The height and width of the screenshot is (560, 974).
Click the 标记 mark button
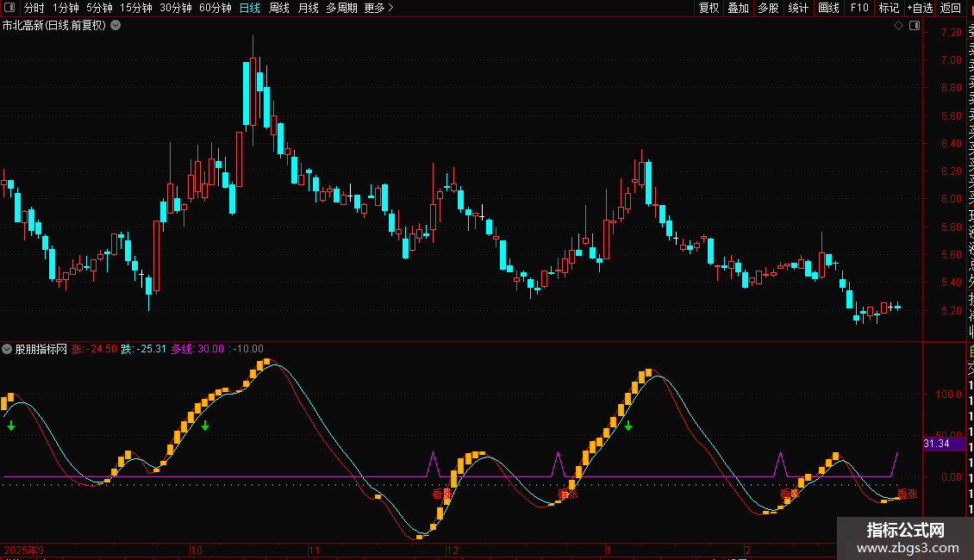(x=889, y=8)
